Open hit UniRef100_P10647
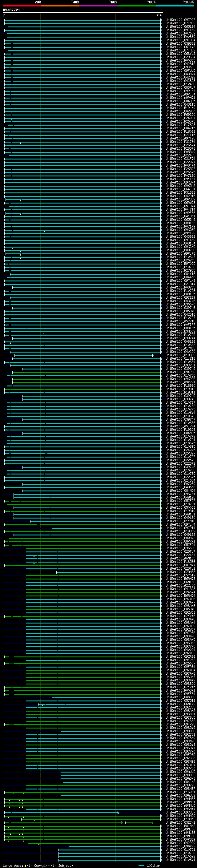This screenshot has width=197, height=868. [180, 257]
